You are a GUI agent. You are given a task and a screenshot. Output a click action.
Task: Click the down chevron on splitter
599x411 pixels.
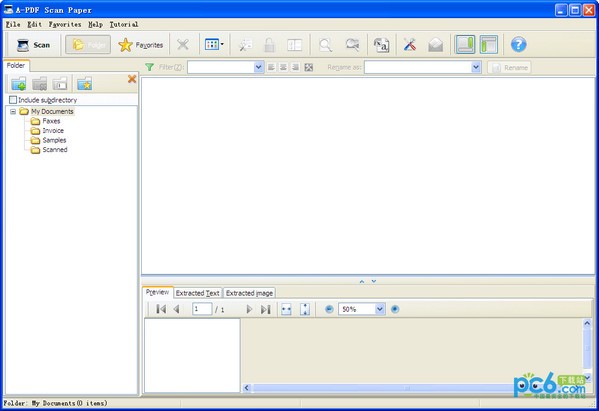click(374, 281)
